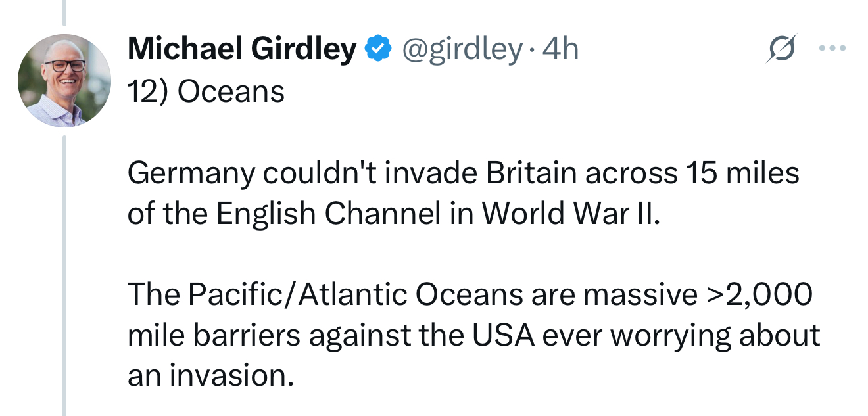
Task: Click "Pacific/Atlantic" in the second paragraph
Action: [298, 295]
